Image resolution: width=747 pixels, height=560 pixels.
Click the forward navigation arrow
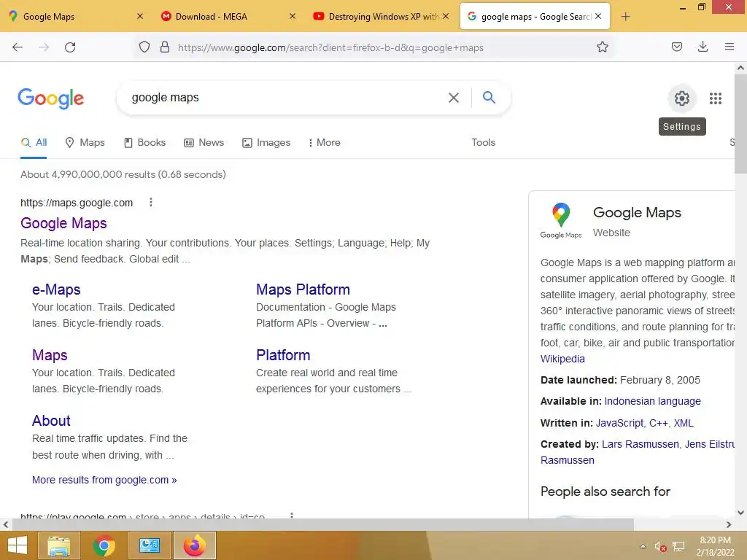pyautogui.click(x=44, y=47)
